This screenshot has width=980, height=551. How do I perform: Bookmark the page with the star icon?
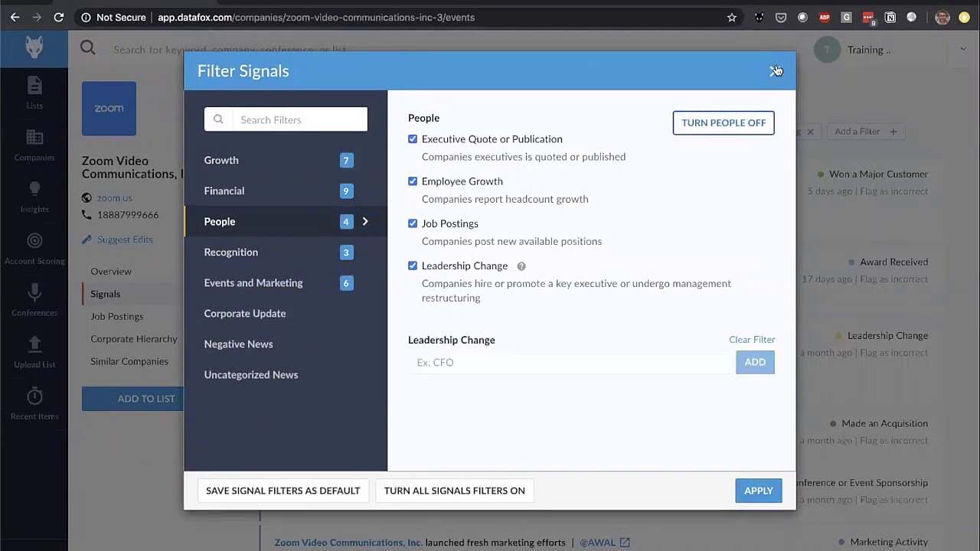pos(732,17)
